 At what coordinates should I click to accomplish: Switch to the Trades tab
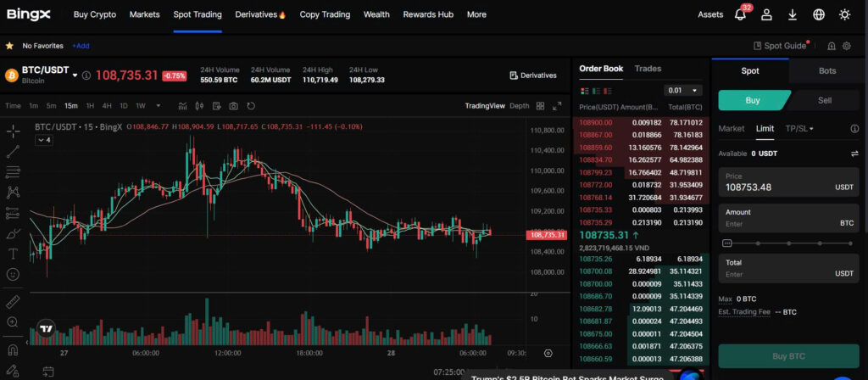click(x=648, y=69)
